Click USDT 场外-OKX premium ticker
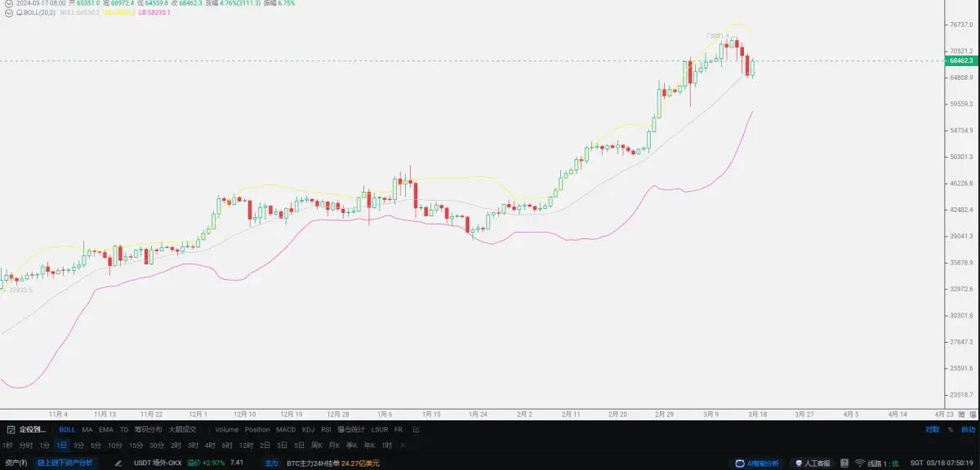This screenshot has width=980, height=470. coord(158,463)
